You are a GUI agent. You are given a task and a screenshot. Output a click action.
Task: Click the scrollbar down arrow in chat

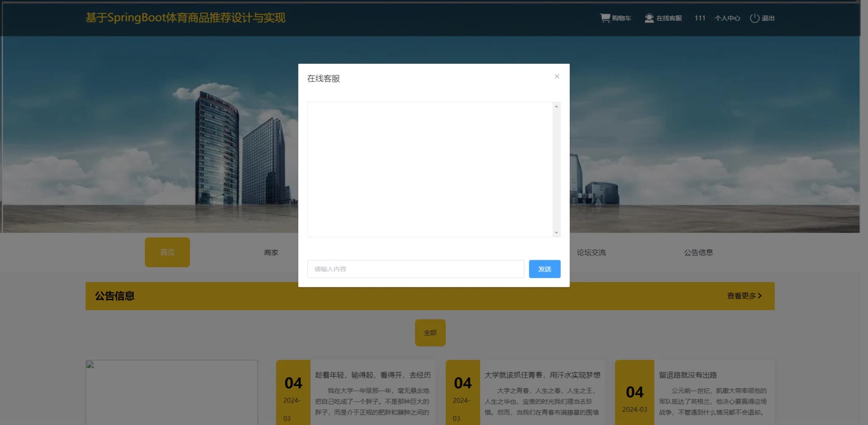(556, 233)
